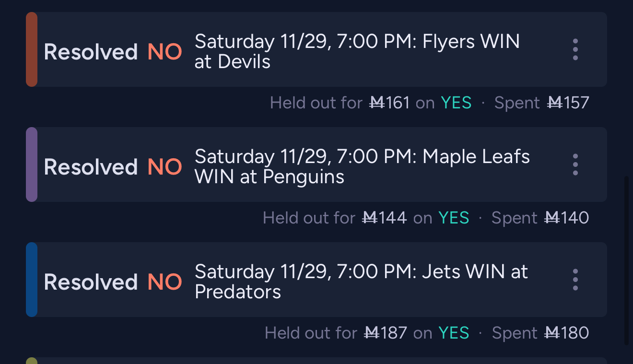Click Resolved NO label on Maple Leafs card
This screenshot has height=364, width=633.
113,167
